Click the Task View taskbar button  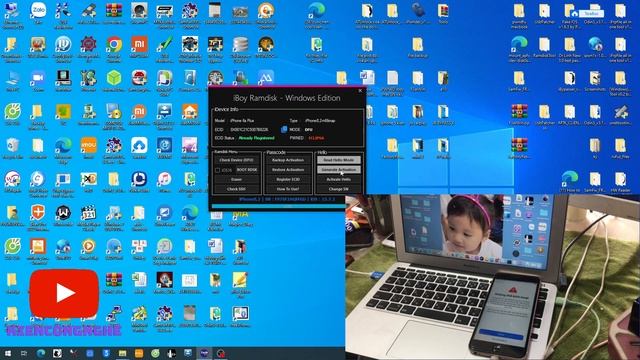click(24, 353)
